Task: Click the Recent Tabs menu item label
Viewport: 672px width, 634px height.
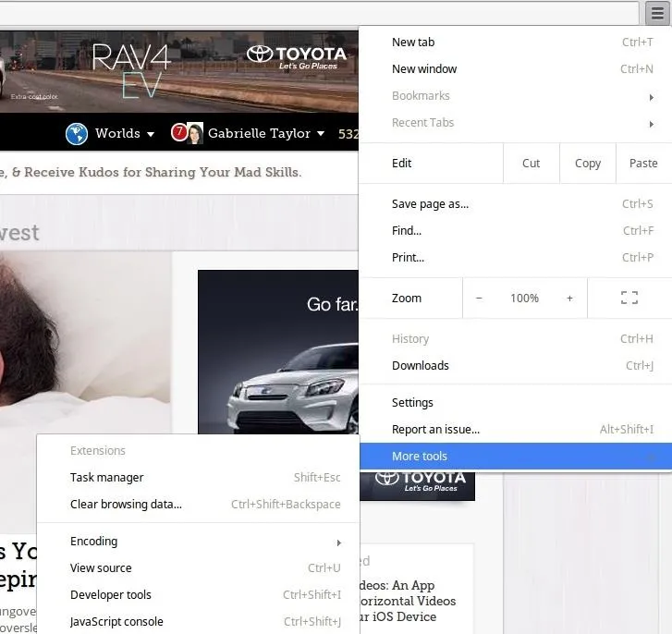Action: [422, 123]
